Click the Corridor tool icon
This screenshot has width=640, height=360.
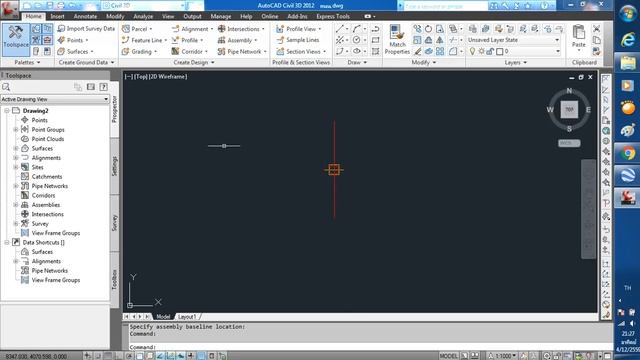click(x=176, y=51)
